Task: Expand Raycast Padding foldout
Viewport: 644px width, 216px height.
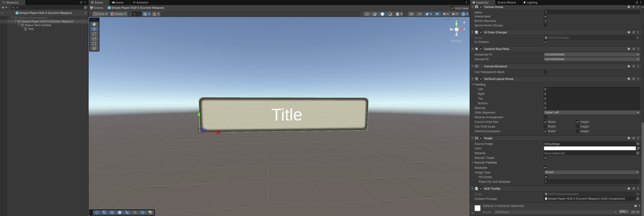Action: click(473, 163)
